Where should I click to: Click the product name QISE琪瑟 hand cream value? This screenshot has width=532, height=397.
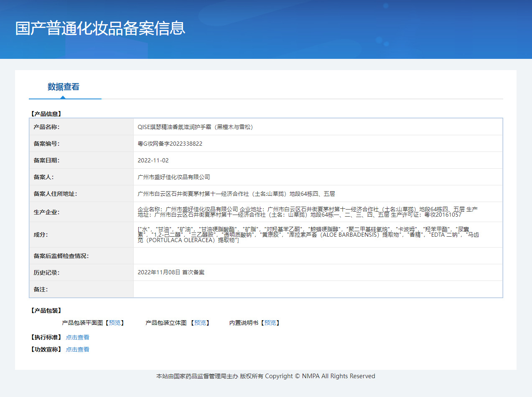pyautogui.click(x=195, y=127)
